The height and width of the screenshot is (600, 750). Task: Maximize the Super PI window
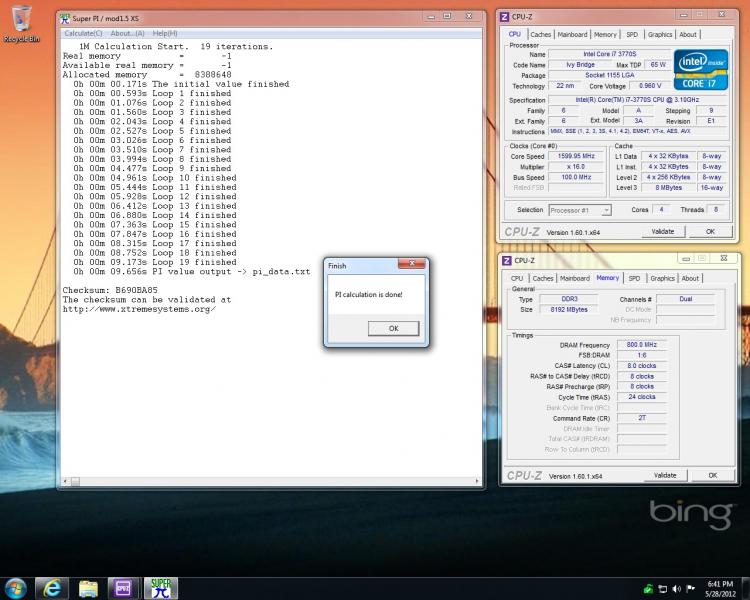[x=447, y=17]
